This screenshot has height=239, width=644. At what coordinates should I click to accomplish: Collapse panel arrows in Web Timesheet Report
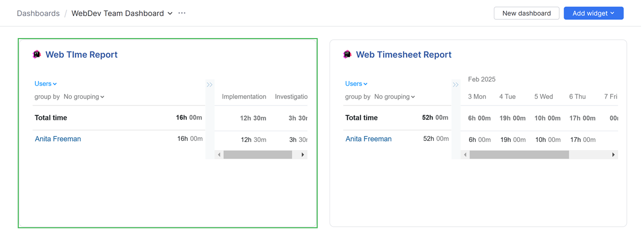click(x=456, y=84)
